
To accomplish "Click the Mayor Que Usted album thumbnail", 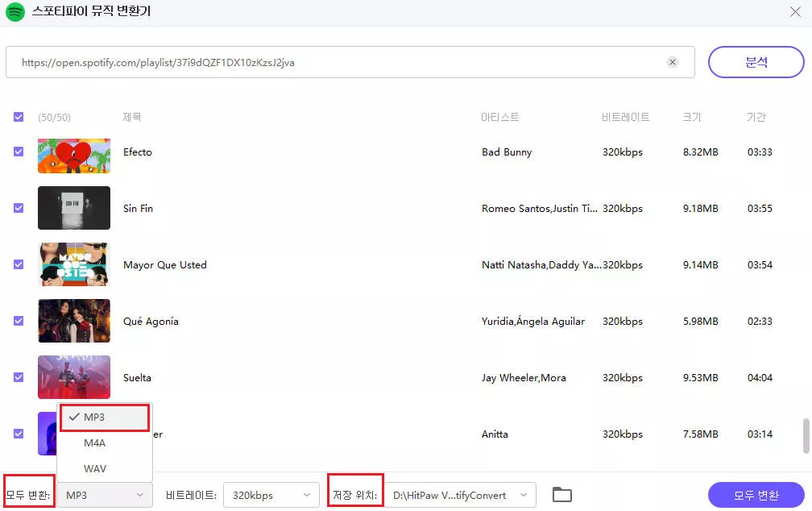I will click(x=74, y=264).
